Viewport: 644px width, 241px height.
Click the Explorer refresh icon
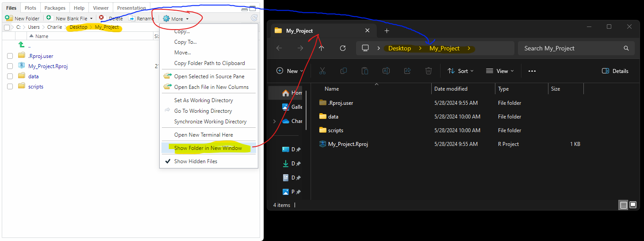pyautogui.click(x=342, y=48)
